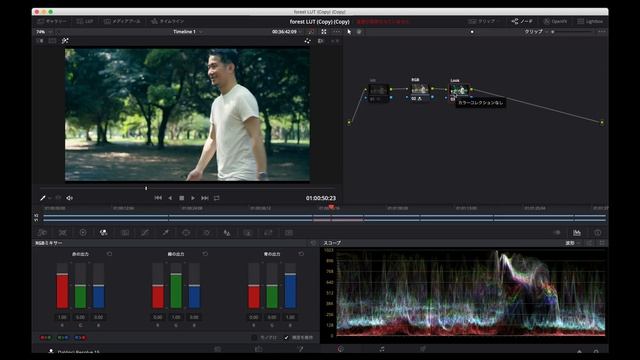This screenshot has width=640, height=360.
Task: Open the Media Pool (メディアプール) button
Action: coord(122,21)
